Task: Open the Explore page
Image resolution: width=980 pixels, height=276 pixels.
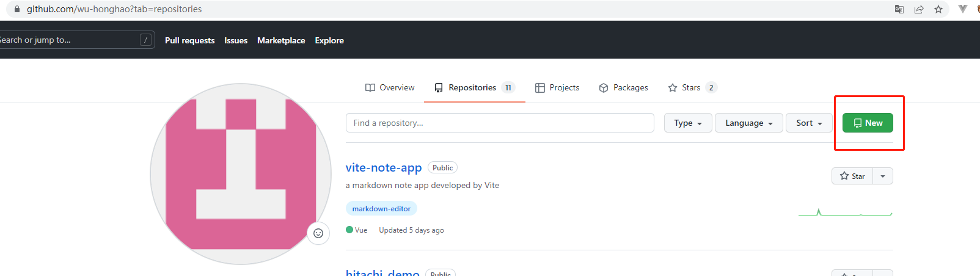Action: [x=329, y=40]
